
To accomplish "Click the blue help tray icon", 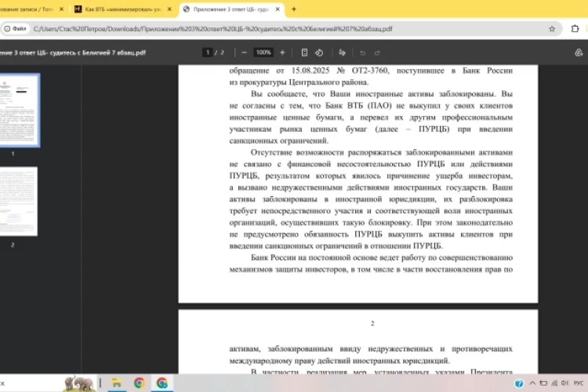I will click(x=519, y=383).
